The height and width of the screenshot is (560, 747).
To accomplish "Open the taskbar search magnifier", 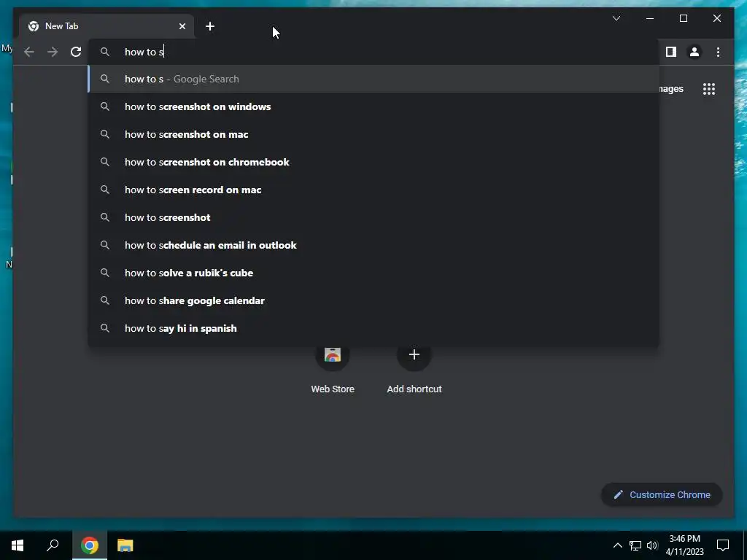I will coord(53,545).
